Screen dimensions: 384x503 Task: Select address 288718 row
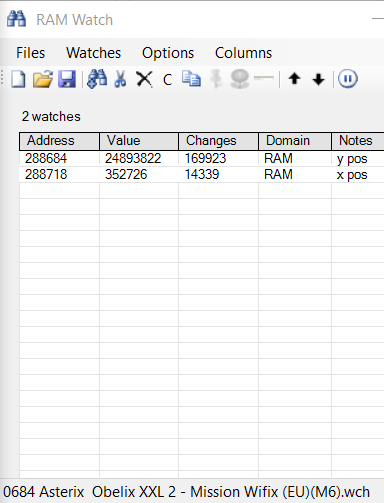tap(202, 174)
